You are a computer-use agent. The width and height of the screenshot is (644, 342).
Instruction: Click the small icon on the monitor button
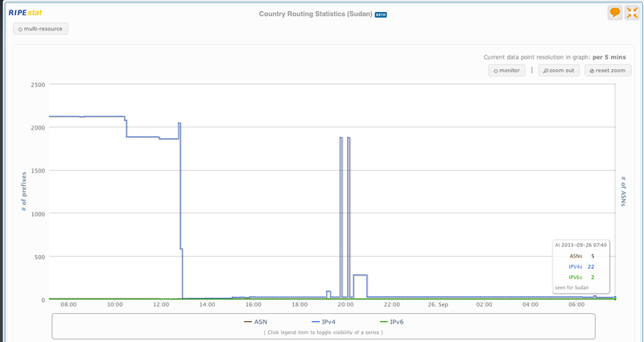point(496,71)
